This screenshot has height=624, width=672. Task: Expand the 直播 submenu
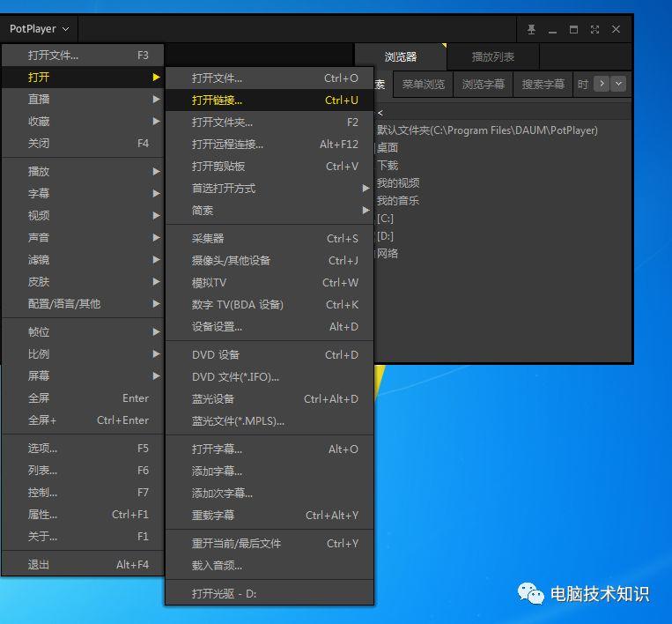(83, 99)
